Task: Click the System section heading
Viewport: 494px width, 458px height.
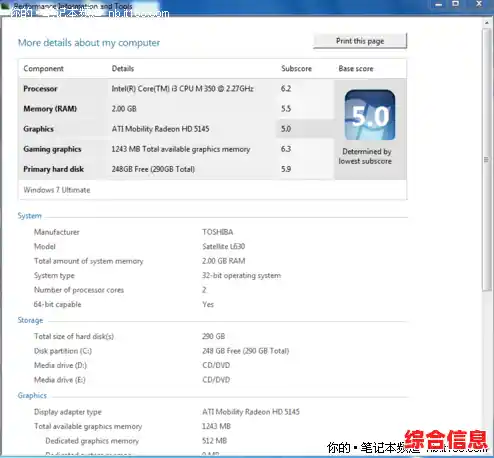Action: 30,216
